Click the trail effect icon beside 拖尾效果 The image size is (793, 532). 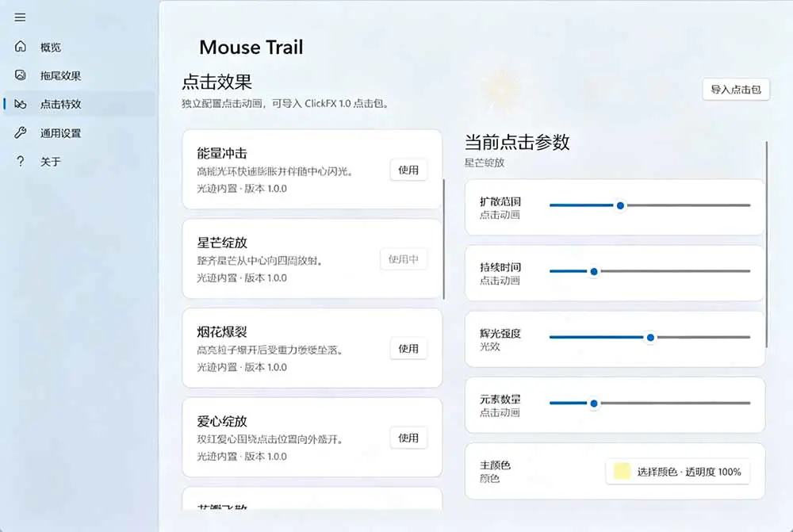point(21,75)
